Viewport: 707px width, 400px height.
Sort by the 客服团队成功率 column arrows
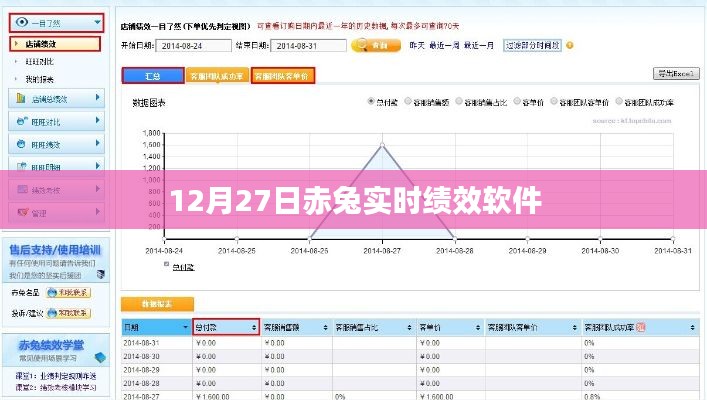692,327
